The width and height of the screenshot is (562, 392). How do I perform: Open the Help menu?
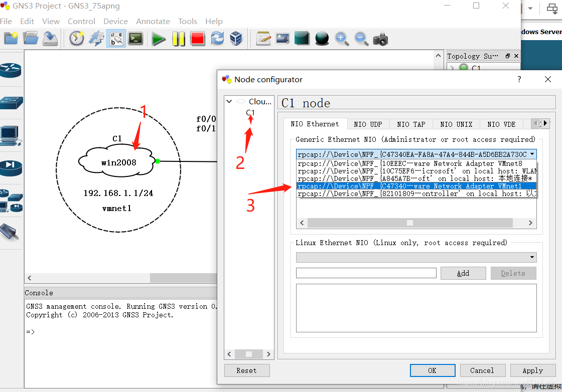coord(214,22)
